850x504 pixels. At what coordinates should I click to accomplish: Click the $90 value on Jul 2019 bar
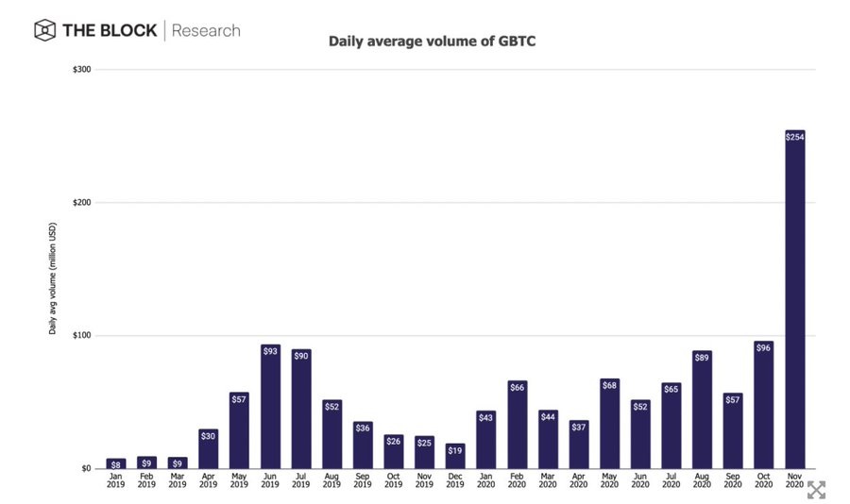click(301, 356)
